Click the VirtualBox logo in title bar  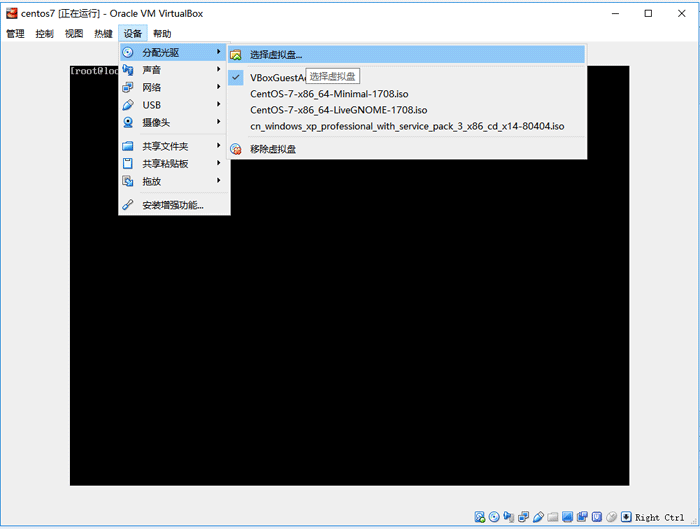coord(12,13)
